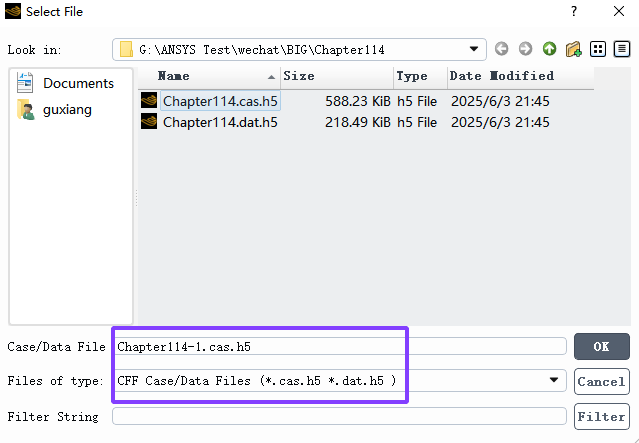Click the Filter button

pyautogui.click(x=602, y=417)
